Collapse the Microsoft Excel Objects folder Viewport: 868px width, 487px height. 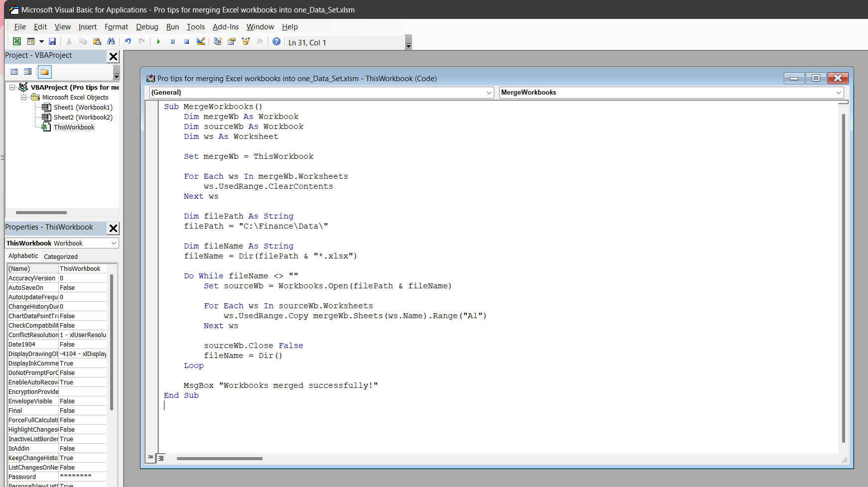click(23, 97)
